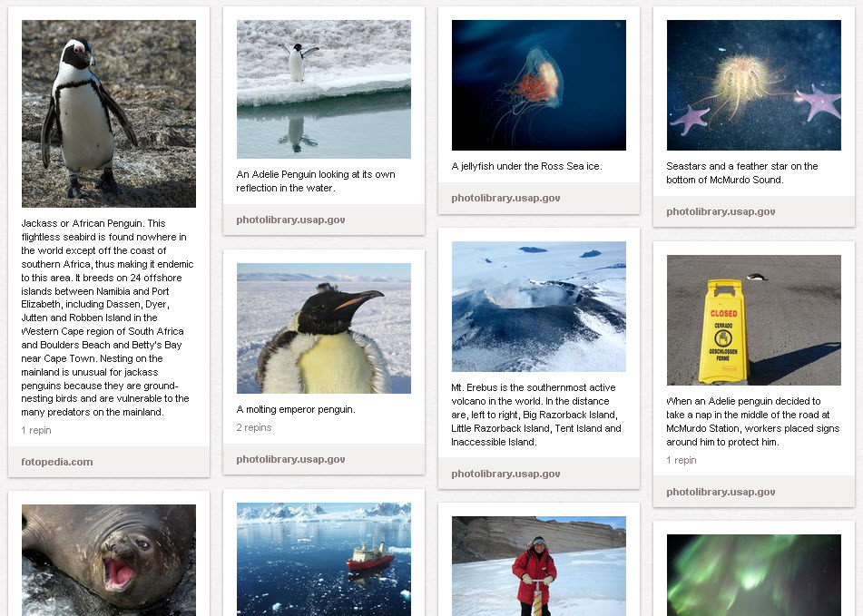Open the African Penguin photo pin
This screenshot has width=863, height=616.
[x=108, y=113]
